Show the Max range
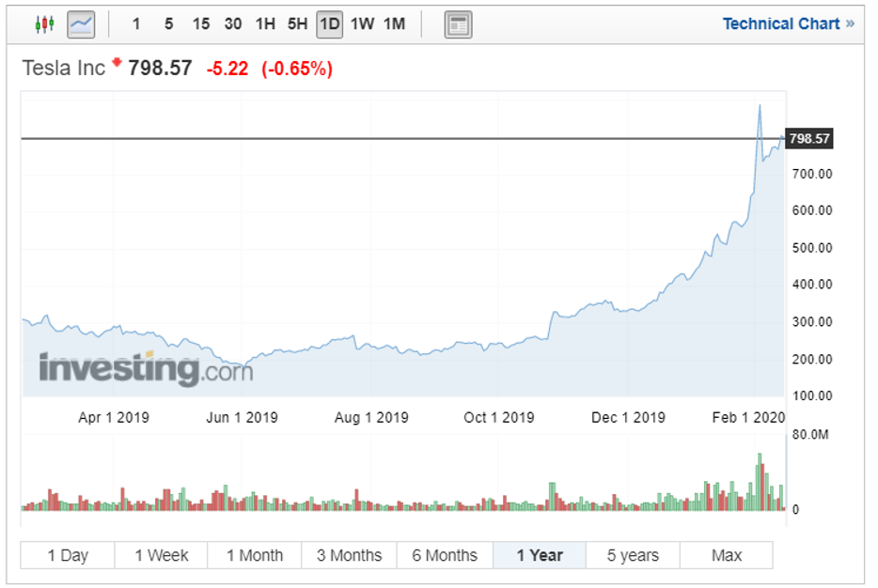878x588 pixels. tap(727, 555)
